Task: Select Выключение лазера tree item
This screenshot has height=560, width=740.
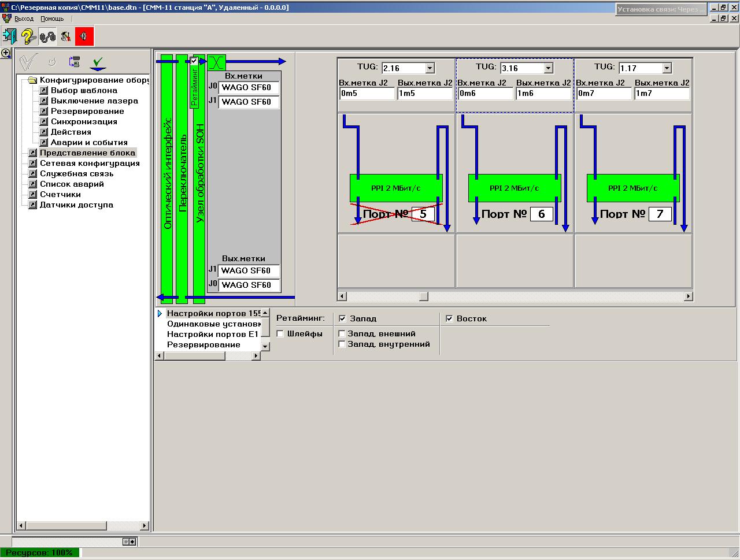Action: (94, 101)
